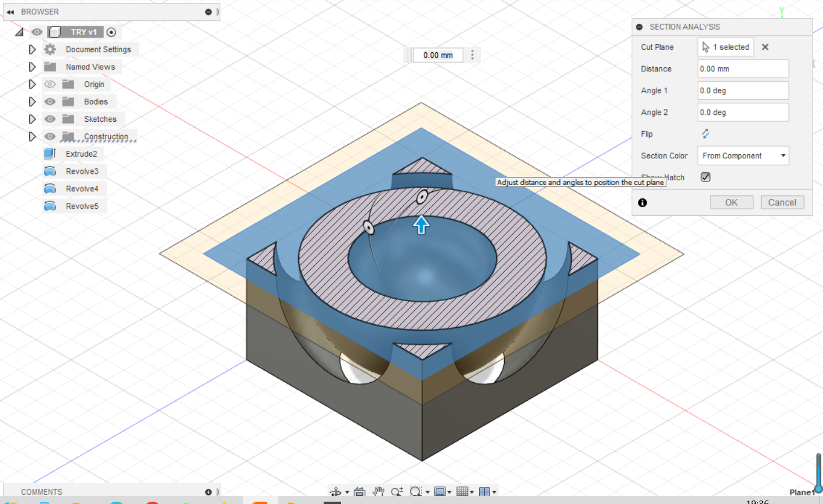Select the Orbit tool in navigation bar
823x504 pixels.
pyautogui.click(x=336, y=492)
